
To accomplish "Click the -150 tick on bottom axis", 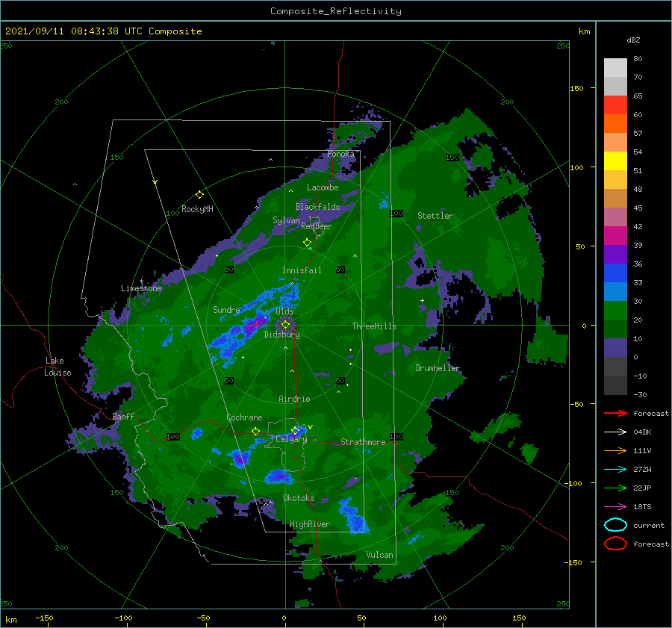I will [44, 618].
